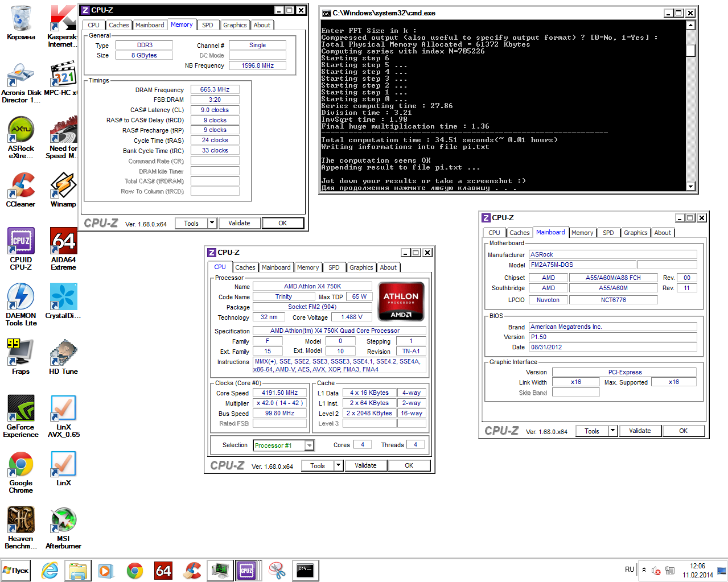Open Tools dropdown arrow in CPU-Z Mainboard window
728x582 pixels.
pyautogui.click(x=613, y=431)
